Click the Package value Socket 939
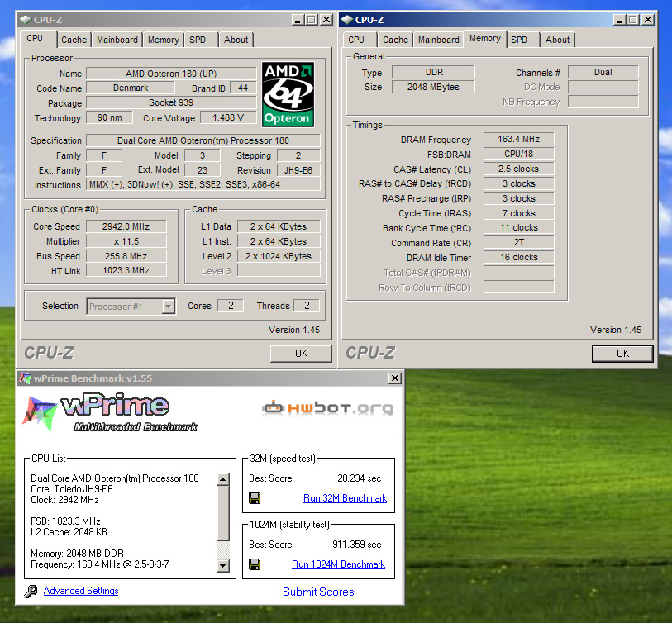Image resolution: width=672 pixels, height=623 pixels. [171, 102]
